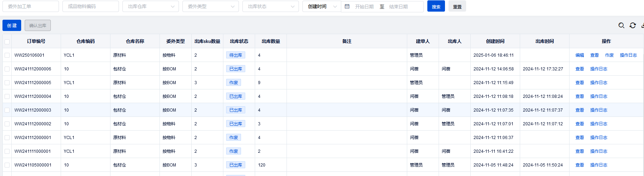Check the row checkbox for WW250106001
The height and width of the screenshot is (176, 644).
pos(7,55)
